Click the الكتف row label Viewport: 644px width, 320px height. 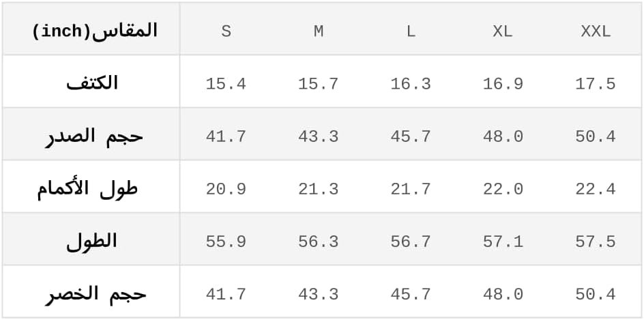pos(92,83)
